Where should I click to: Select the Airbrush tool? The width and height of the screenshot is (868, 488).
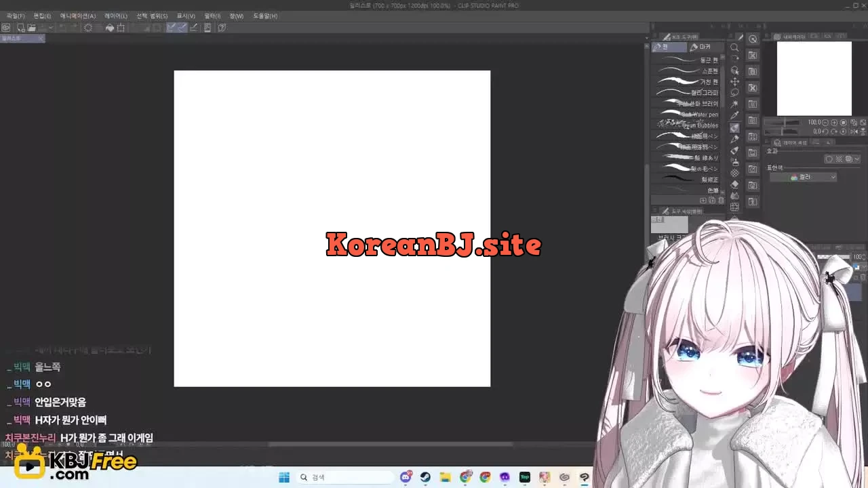pyautogui.click(x=734, y=162)
